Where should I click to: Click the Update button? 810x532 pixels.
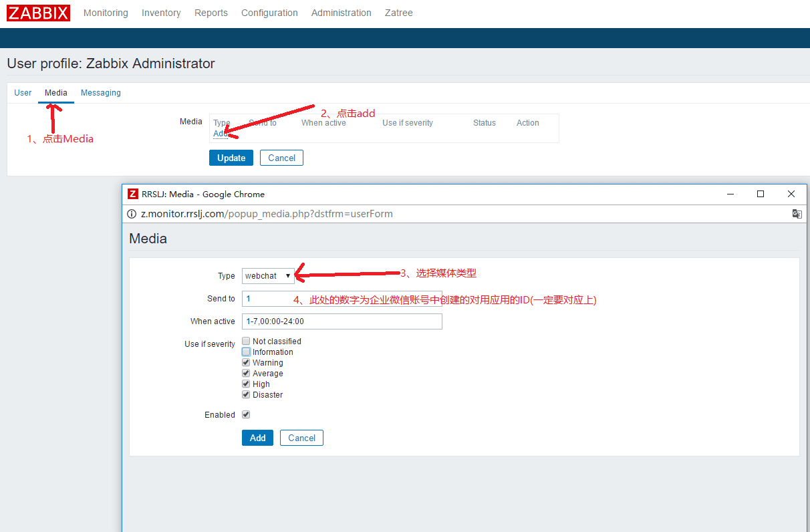[231, 158]
